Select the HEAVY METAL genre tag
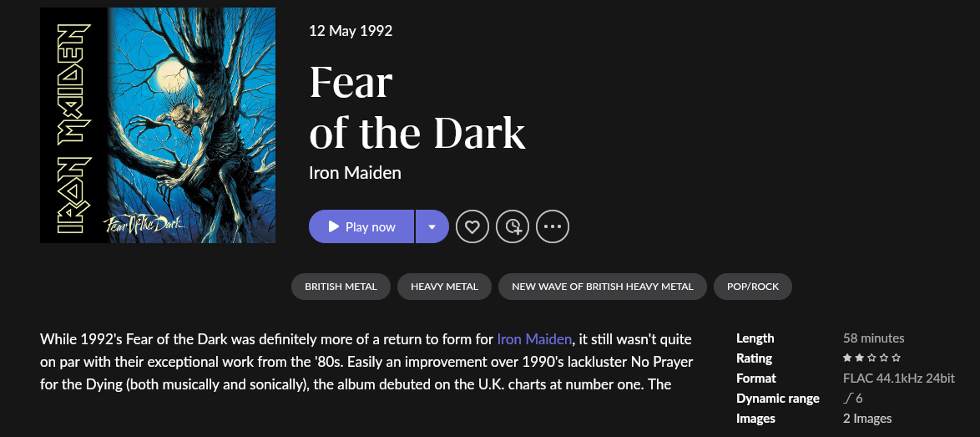The image size is (980, 437). point(444,287)
